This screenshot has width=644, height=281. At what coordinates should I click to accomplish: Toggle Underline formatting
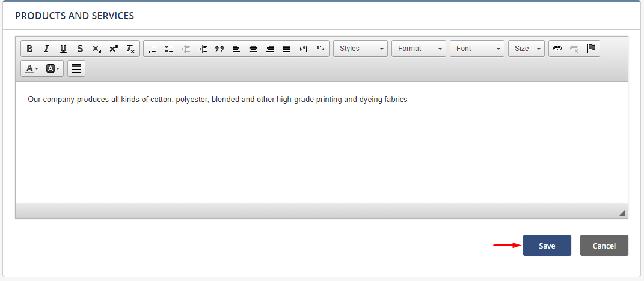coord(63,49)
